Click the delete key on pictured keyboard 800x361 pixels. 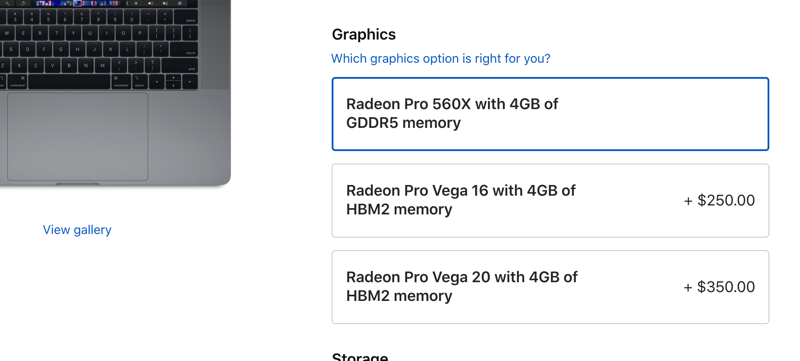click(x=186, y=17)
